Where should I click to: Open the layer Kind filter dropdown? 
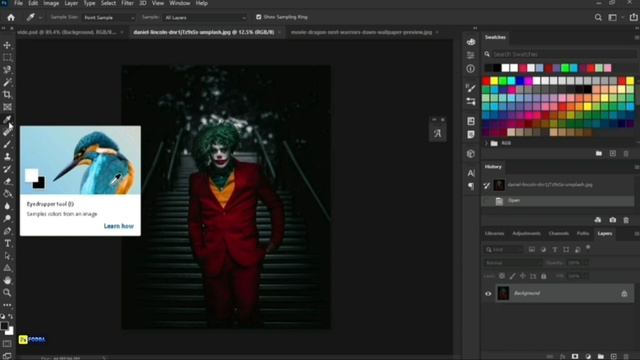pyautogui.click(x=504, y=249)
